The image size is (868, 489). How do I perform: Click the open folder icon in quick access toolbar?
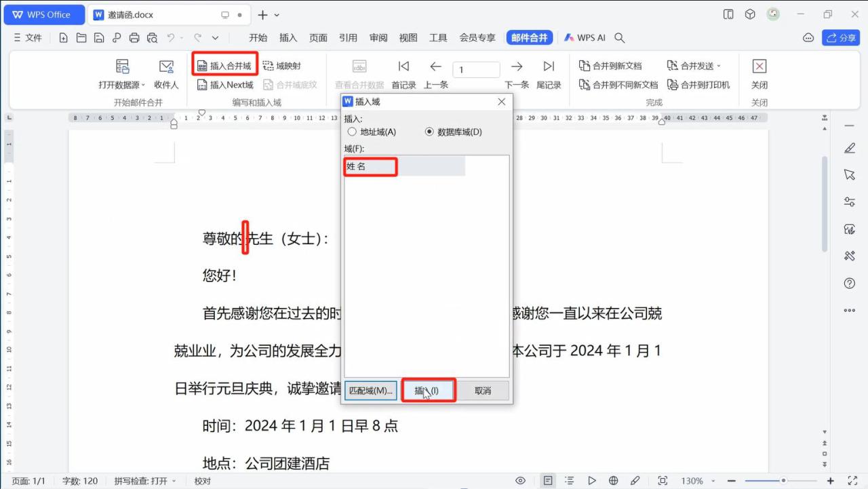coord(81,38)
